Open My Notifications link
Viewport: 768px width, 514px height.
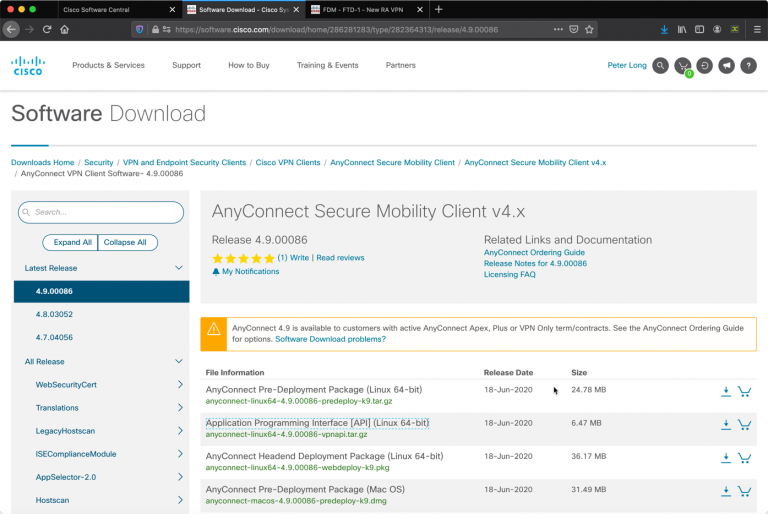tap(246, 271)
